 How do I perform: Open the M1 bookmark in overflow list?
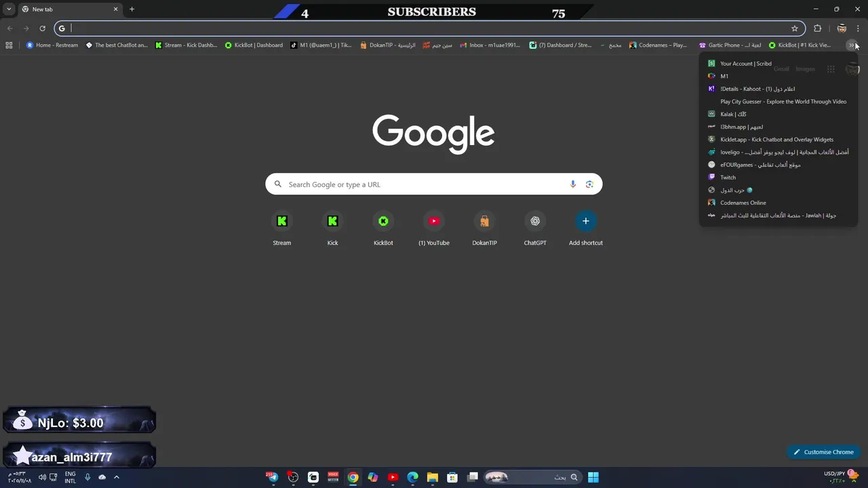point(778,76)
